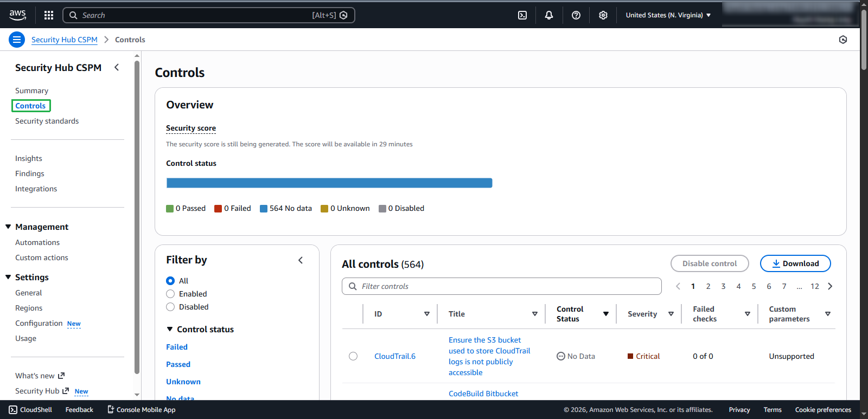Viewport: 868px width, 419px height.
Task: Select the CloudTrail.6 control row radio
Action: (x=353, y=356)
